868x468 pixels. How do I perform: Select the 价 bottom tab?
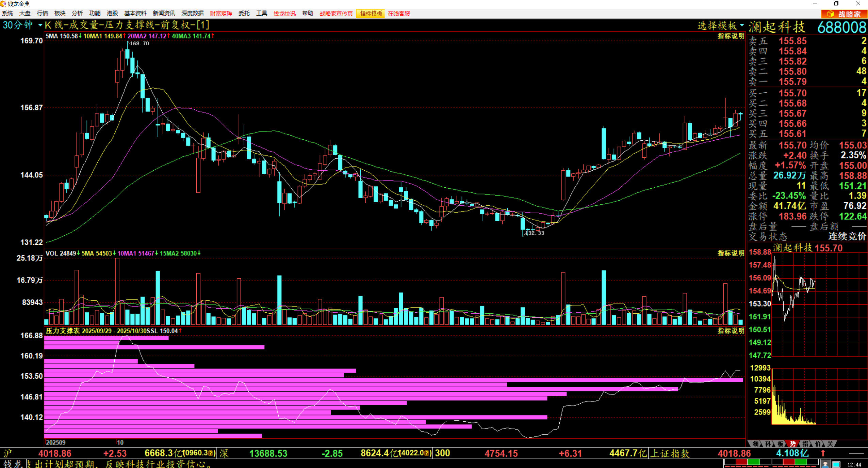coord(818,444)
